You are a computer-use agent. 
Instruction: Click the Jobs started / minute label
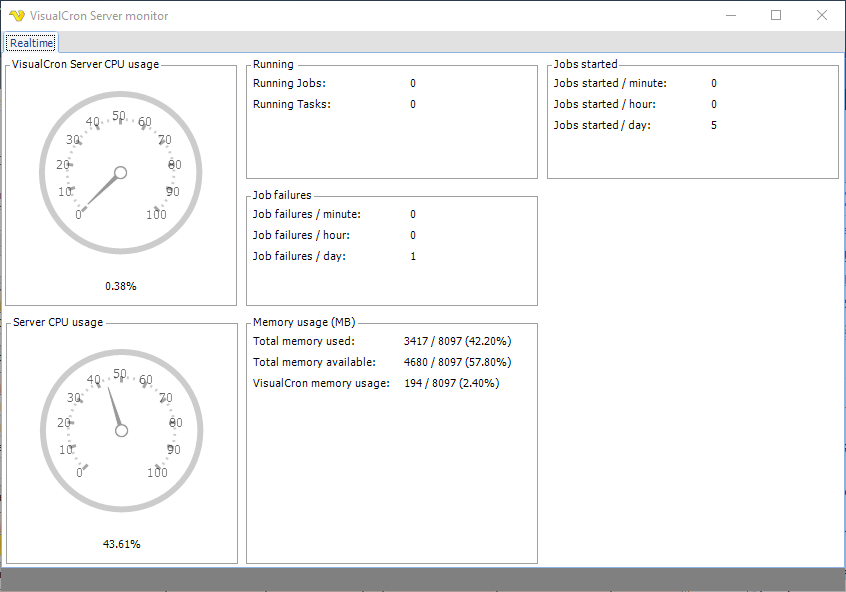(x=609, y=83)
